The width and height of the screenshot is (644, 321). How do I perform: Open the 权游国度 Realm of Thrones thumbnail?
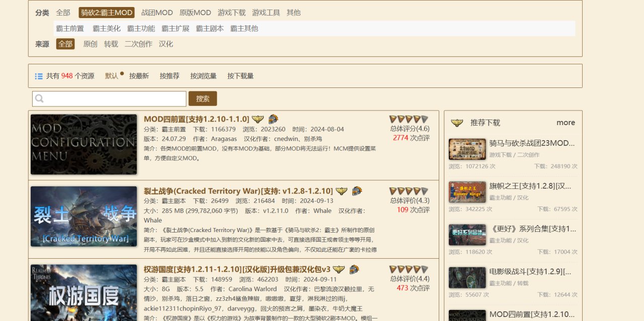[84, 293]
